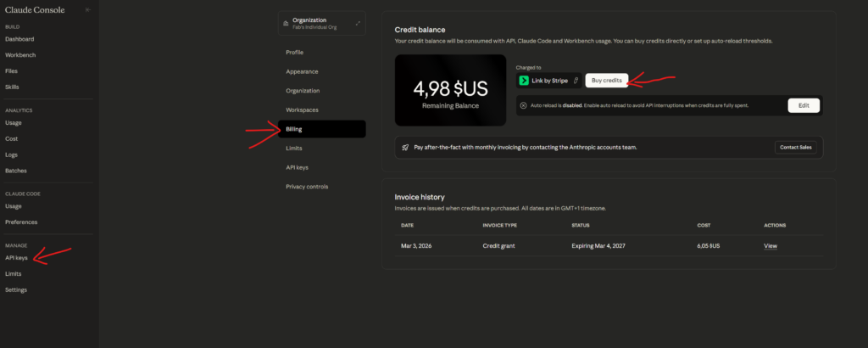Switch to the Workspaces settings tab
This screenshot has height=348, width=868.
click(x=303, y=110)
